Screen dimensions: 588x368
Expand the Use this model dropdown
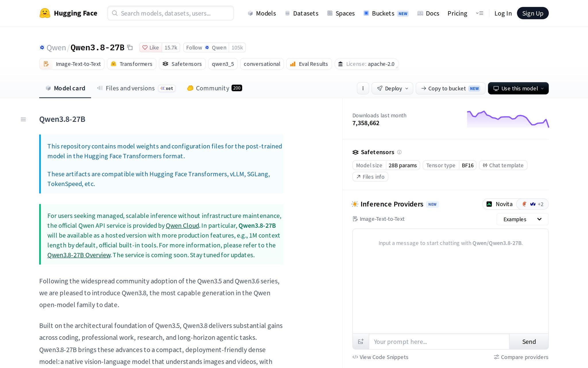[x=518, y=88]
